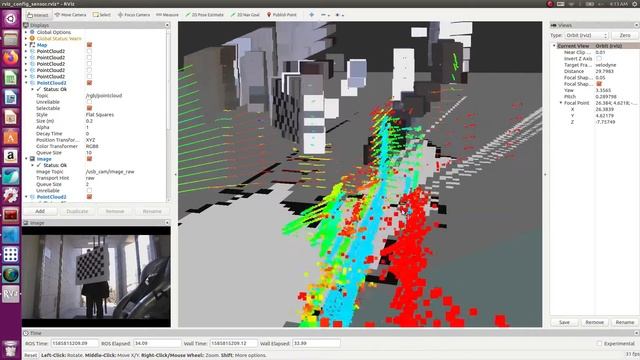
Task: Click the Reset button in status bar
Action: (x=30, y=356)
